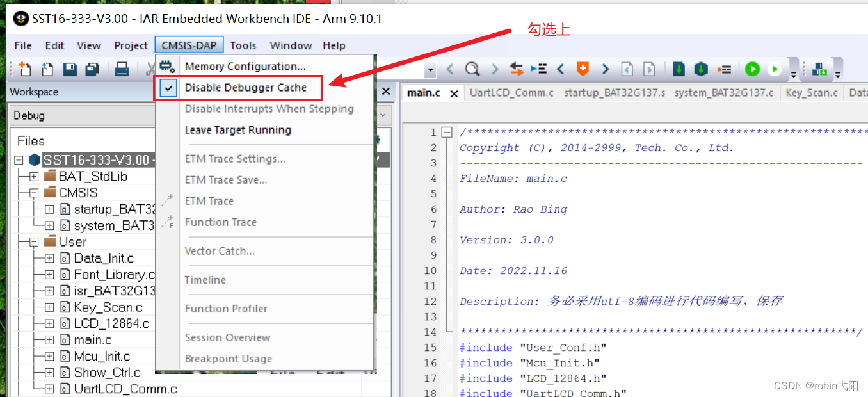Viewport: 868px width, 397px height.
Task: Expand the main.c node in the file tree
Action: (50, 339)
